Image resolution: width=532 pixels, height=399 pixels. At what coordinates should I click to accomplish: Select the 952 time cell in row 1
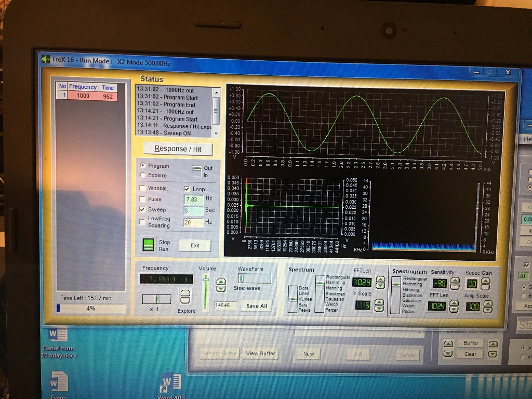(108, 96)
